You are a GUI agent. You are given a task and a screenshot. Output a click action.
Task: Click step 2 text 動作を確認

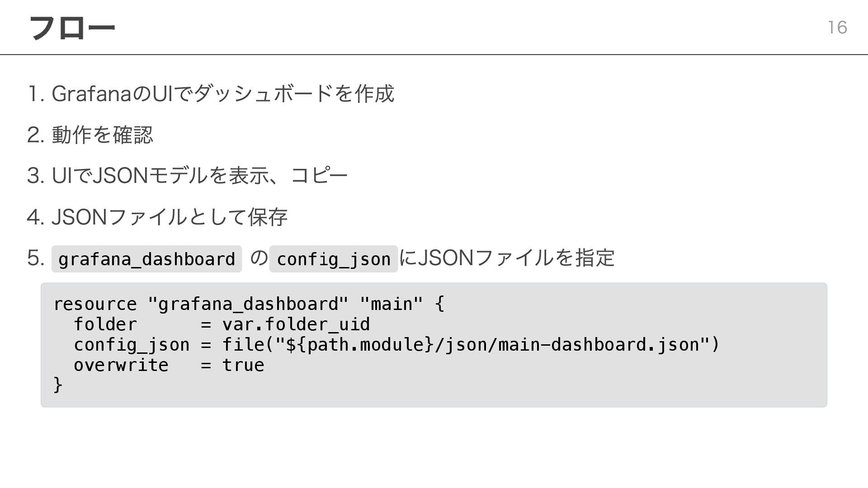click(x=103, y=135)
